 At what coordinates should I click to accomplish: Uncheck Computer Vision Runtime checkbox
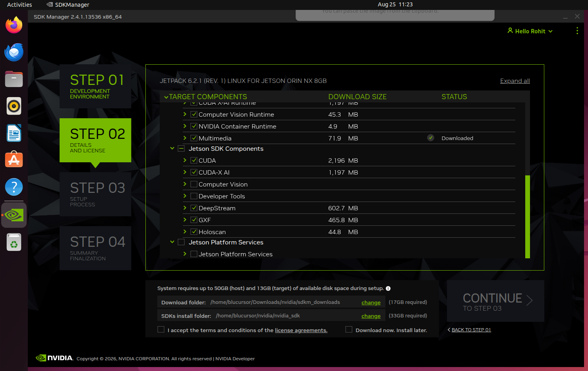194,114
